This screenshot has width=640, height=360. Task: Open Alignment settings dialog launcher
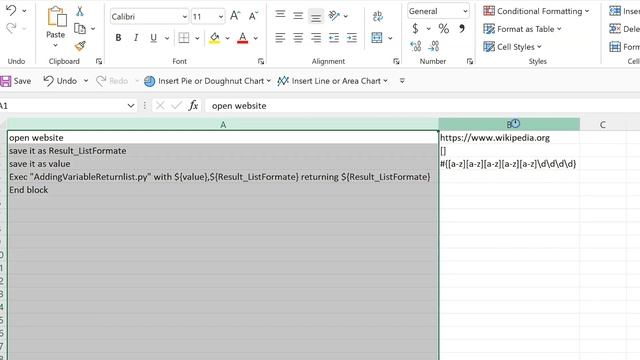pyautogui.click(x=396, y=61)
